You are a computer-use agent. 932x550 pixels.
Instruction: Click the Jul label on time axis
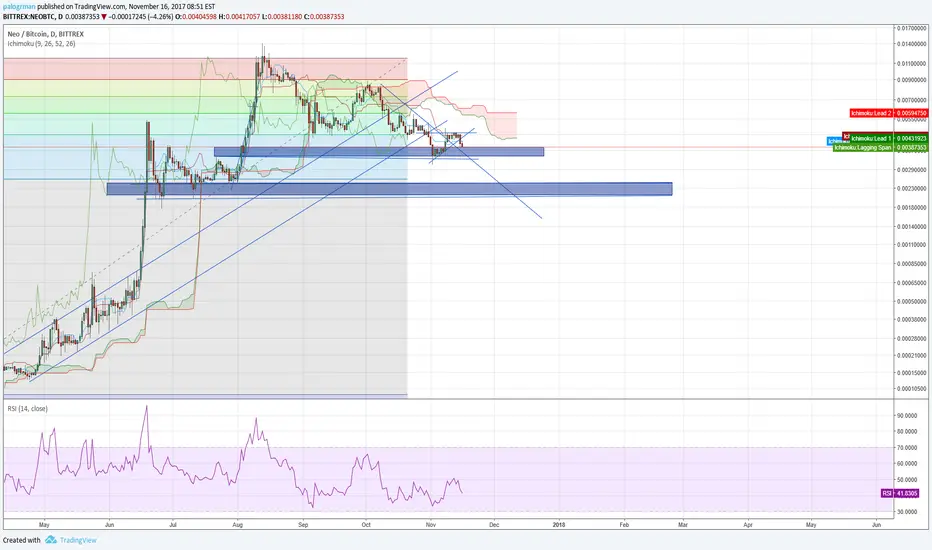173,525
